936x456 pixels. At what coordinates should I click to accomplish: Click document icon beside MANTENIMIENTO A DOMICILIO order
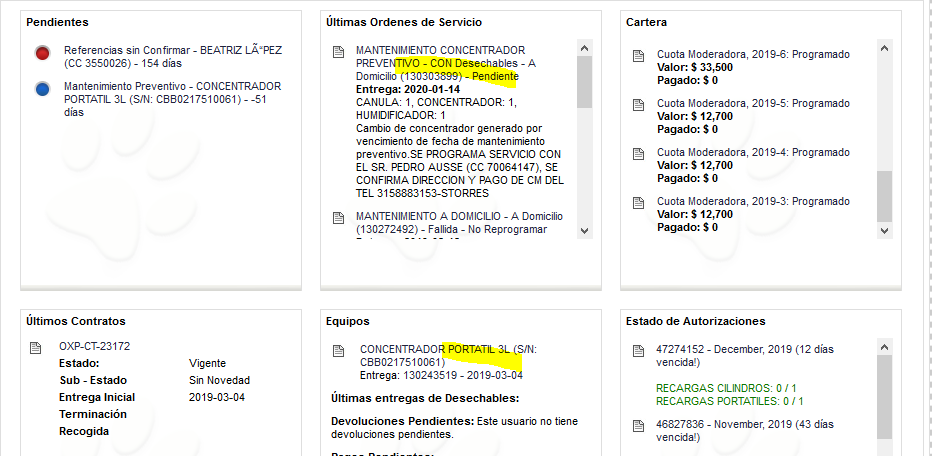pyautogui.click(x=338, y=218)
